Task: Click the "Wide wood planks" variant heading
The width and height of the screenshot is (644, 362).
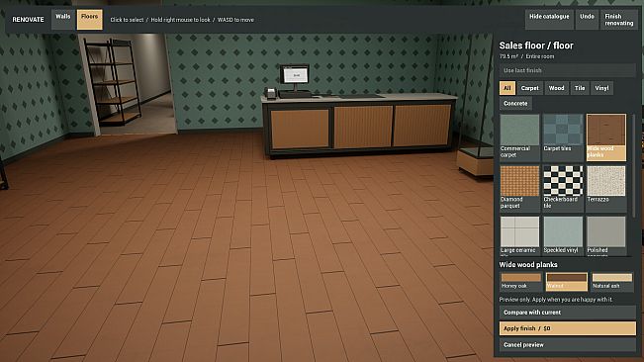Action: coord(528,265)
